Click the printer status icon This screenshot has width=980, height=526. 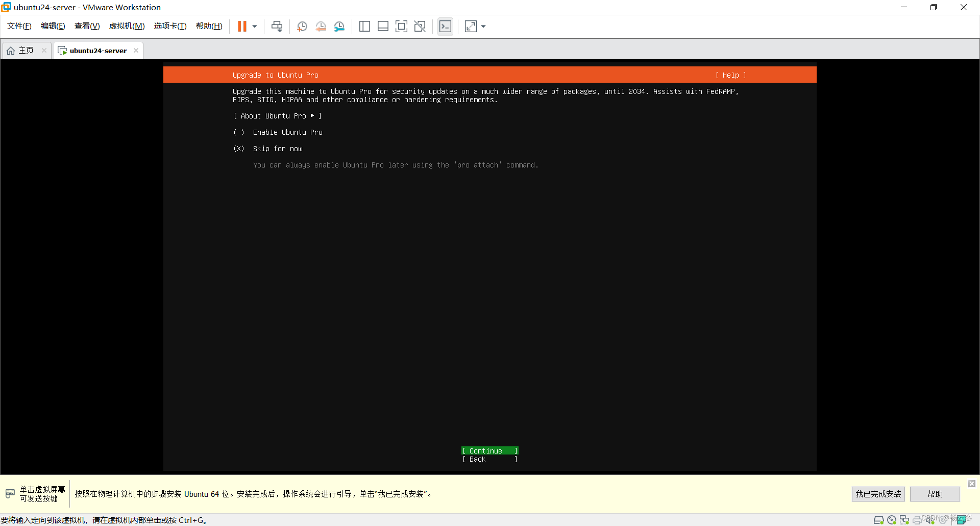[917, 520]
